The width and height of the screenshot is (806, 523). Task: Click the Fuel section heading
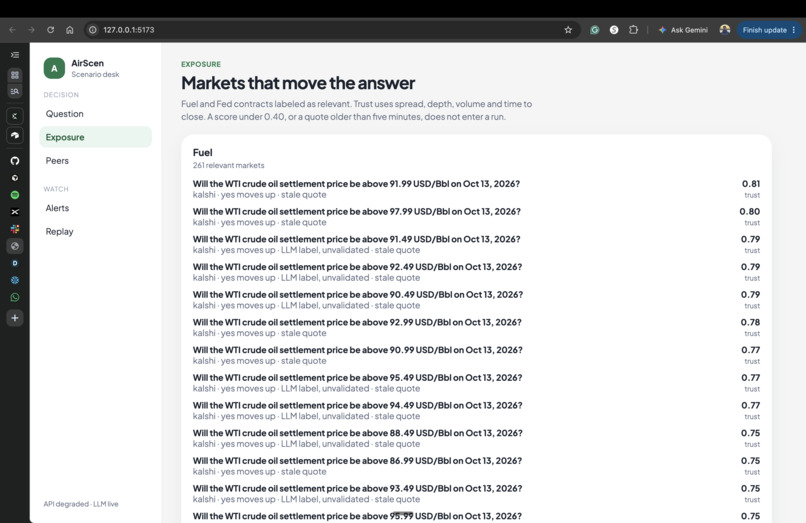tap(202, 153)
